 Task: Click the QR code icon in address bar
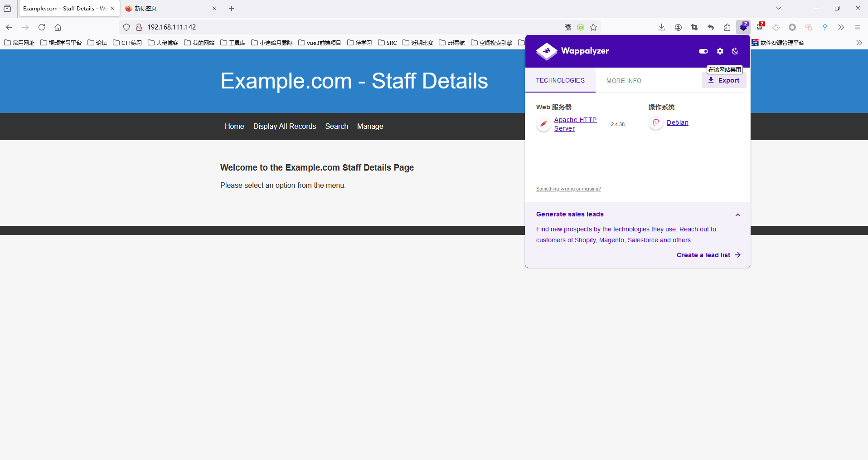coord(568,27)
